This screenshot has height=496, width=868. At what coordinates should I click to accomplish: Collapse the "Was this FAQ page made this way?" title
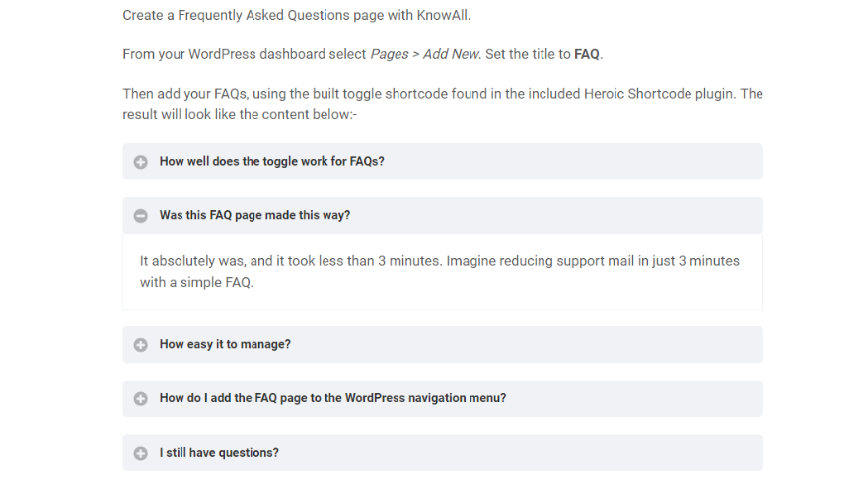pyautogui.click(x=254, y=215)
